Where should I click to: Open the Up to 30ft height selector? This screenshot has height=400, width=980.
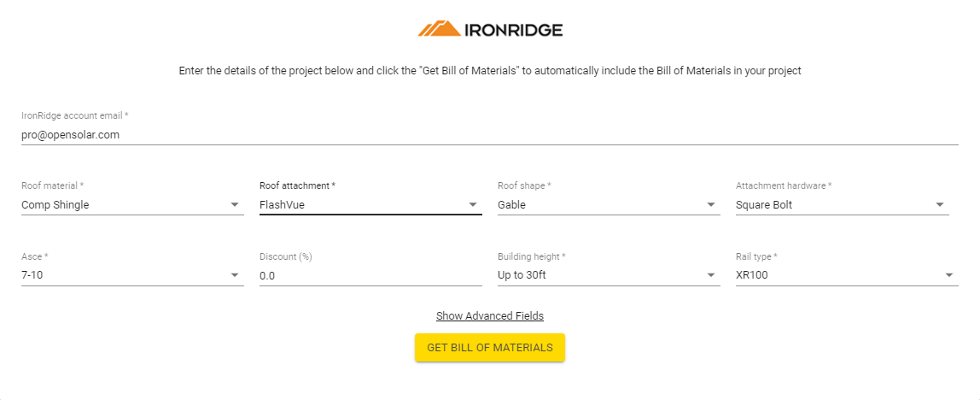609,275
